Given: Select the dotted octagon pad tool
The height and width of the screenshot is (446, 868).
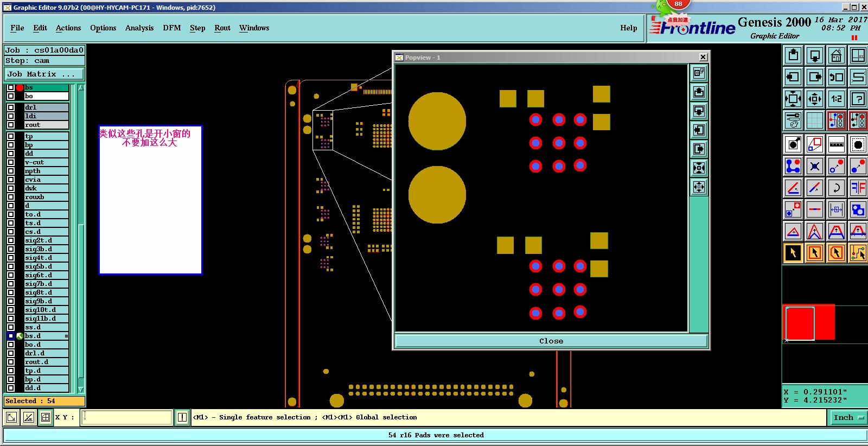Looking at the screenshot, I should pyautogui.click(x=858, y=144).
